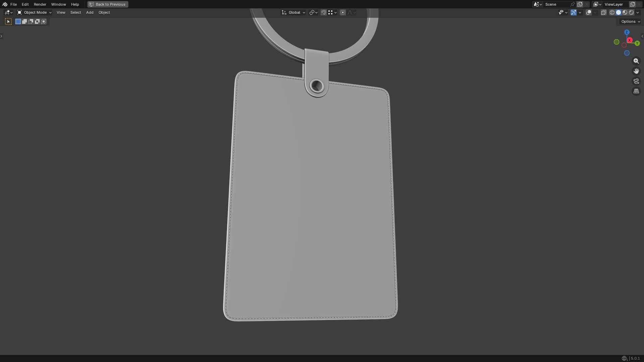644x362 pixels.
Task: Choose the Intersect Selection mode icon
Action: pyautogui.click(x=44, y=21)
